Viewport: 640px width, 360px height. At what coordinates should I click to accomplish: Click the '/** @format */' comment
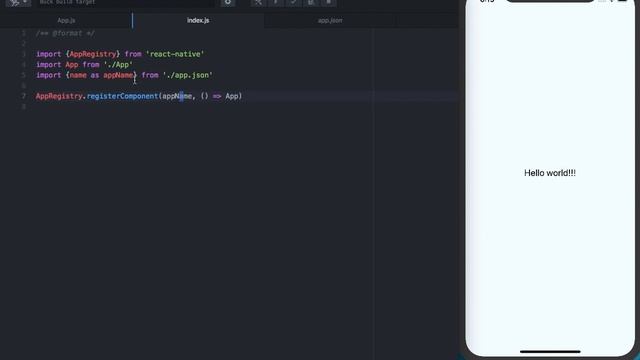(65, 33)
